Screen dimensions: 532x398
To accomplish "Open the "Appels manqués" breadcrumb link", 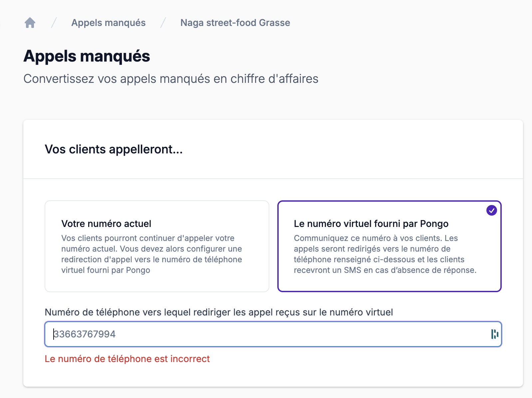I will pyautogui.click(x=109, y=23).
